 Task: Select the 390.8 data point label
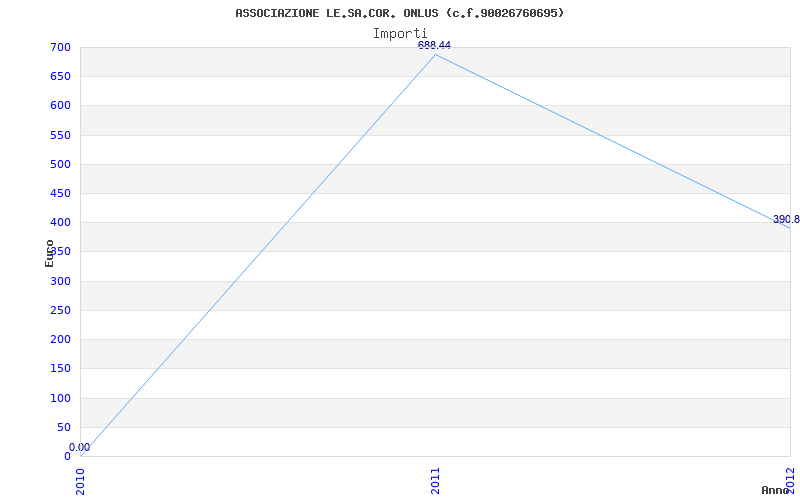tap(786, 219)
